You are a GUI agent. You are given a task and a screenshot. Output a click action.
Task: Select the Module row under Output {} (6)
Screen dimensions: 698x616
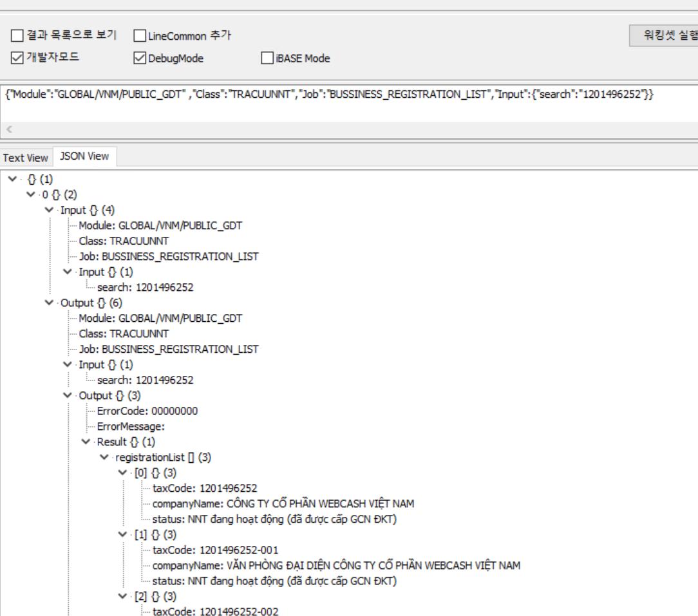coord(160,318)
